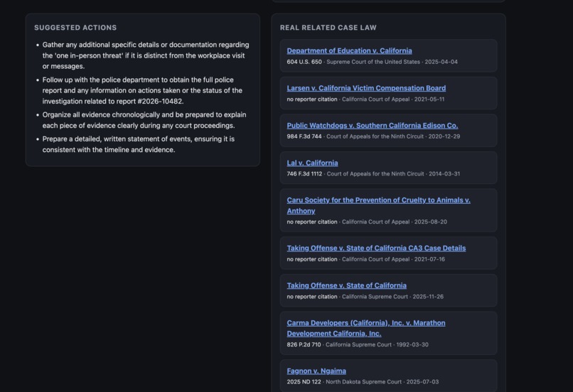573x392 pixels.
Task: Open Caru Society for Prevention of Cruelty case
Action: 378,205
